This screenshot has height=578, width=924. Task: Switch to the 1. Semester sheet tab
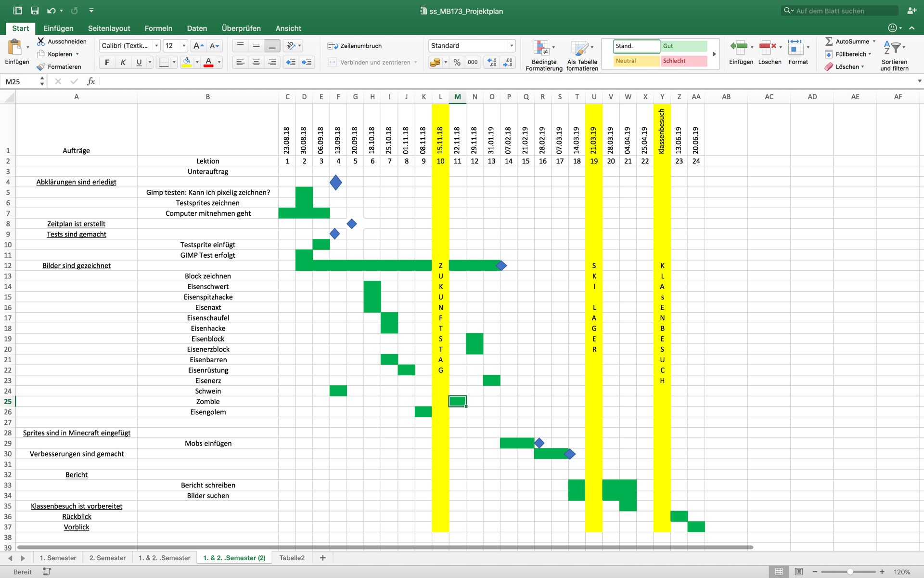[58, 558]
